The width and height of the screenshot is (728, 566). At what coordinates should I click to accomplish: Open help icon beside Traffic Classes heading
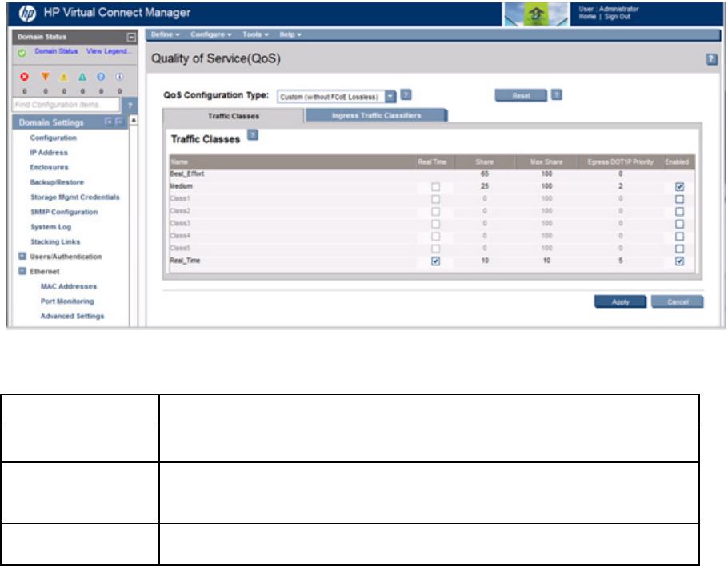tap(253, 136)
